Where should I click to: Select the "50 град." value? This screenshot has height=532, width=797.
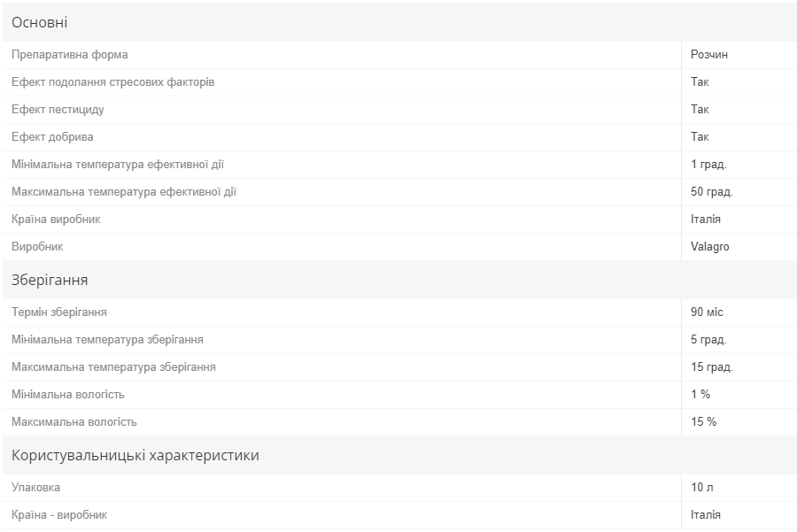(x=712, y=192)
